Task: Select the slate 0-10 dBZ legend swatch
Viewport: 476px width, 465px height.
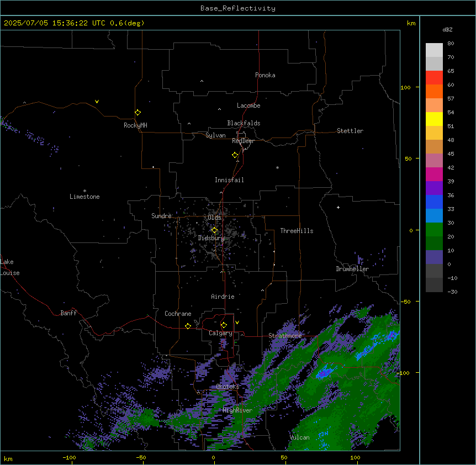Action: [x=434, y=257]
